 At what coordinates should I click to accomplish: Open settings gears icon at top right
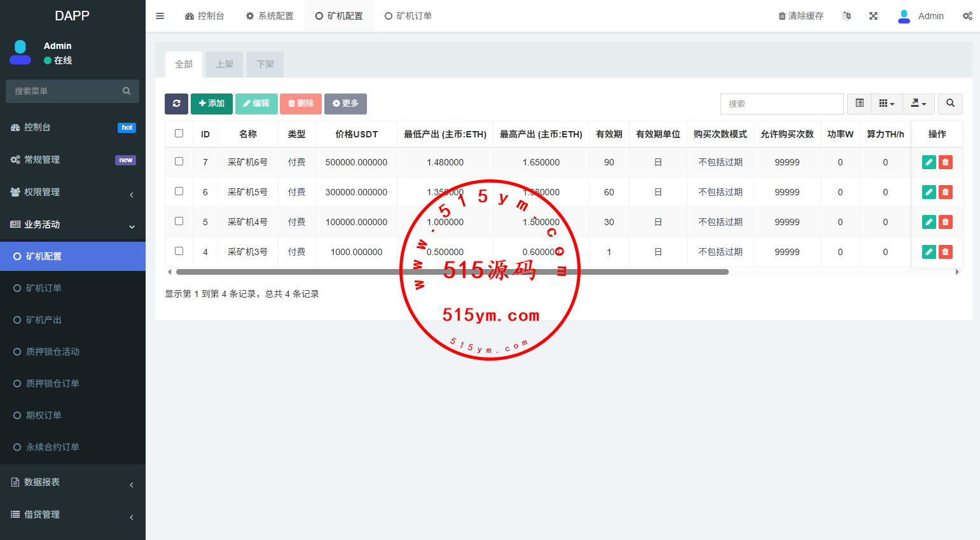pyautogui.click(x=967, y=16)
